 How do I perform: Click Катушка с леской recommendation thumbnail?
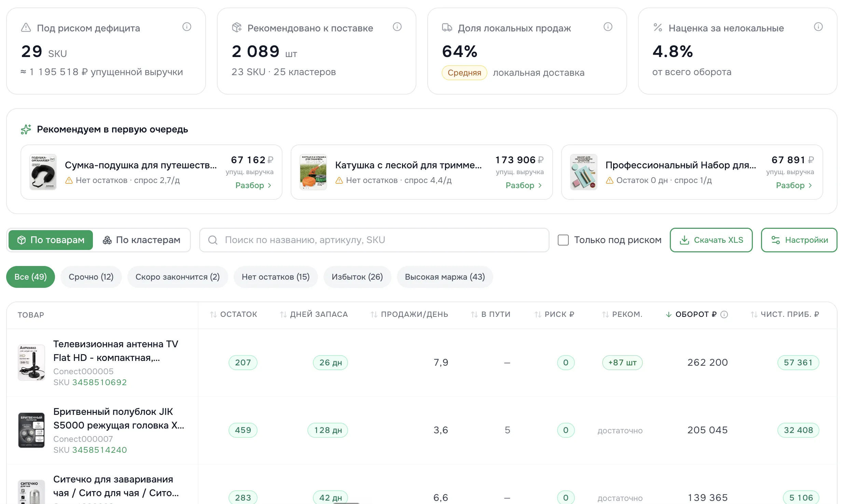click(x=313, y=172)
